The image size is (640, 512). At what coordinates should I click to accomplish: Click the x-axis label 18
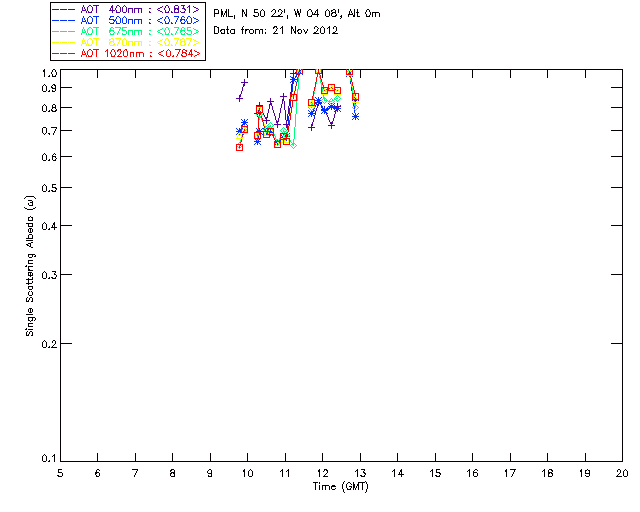click(547, 473)
